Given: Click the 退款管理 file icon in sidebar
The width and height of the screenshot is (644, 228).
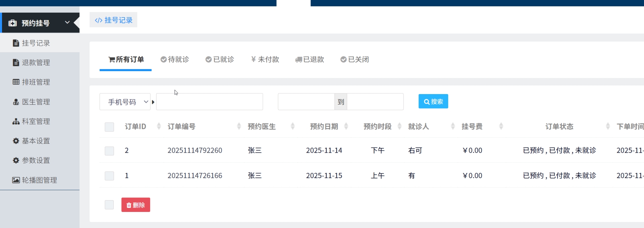Looking at the screenshot, I should pos(16,63).
